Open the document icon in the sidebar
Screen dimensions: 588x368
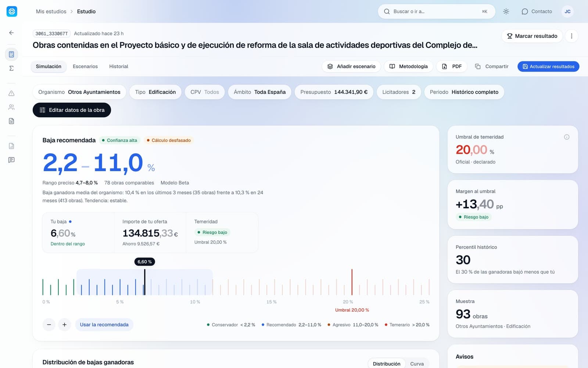[x=11, y=121]
